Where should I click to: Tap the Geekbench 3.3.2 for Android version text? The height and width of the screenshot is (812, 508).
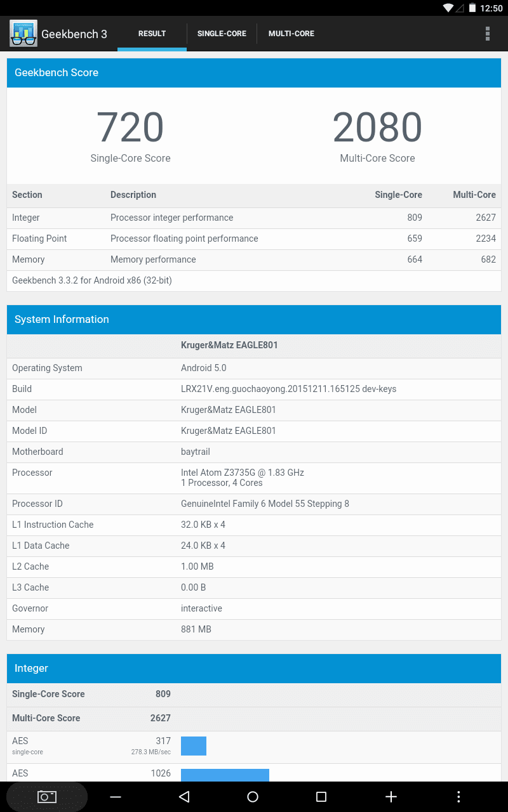coord(92,280)
